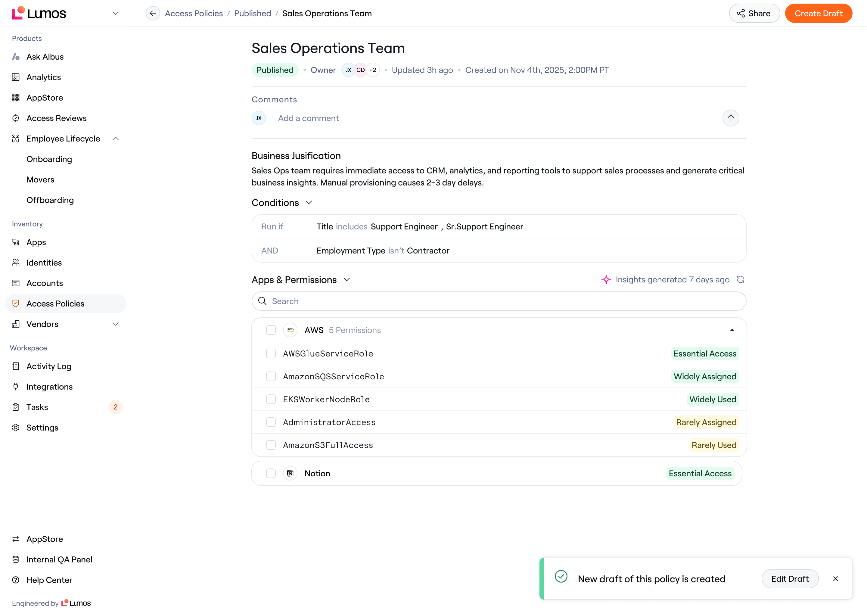
Task: Click the Edit Draft button in the toast
Action: pyautogui.click(x=790, y=579)
